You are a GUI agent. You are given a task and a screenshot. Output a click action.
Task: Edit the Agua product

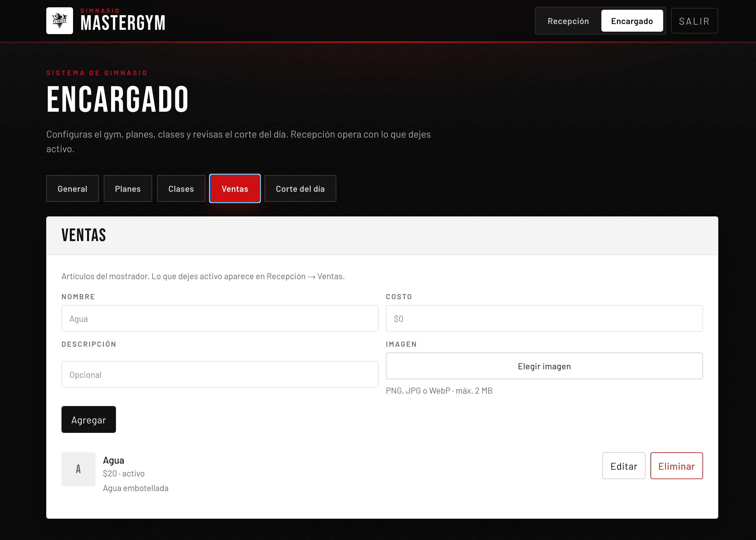(624, 466)
